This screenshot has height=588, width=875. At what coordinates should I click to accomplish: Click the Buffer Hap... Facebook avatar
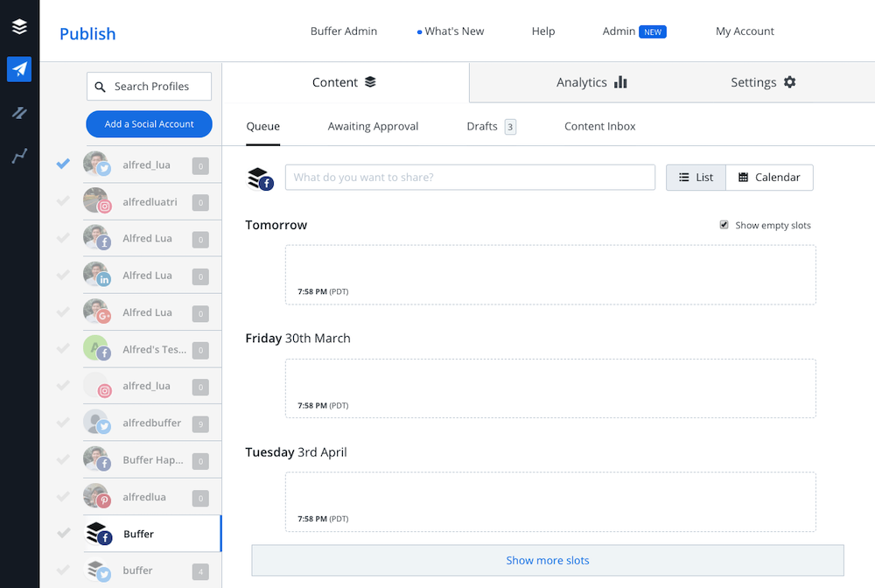coord(97,459)
